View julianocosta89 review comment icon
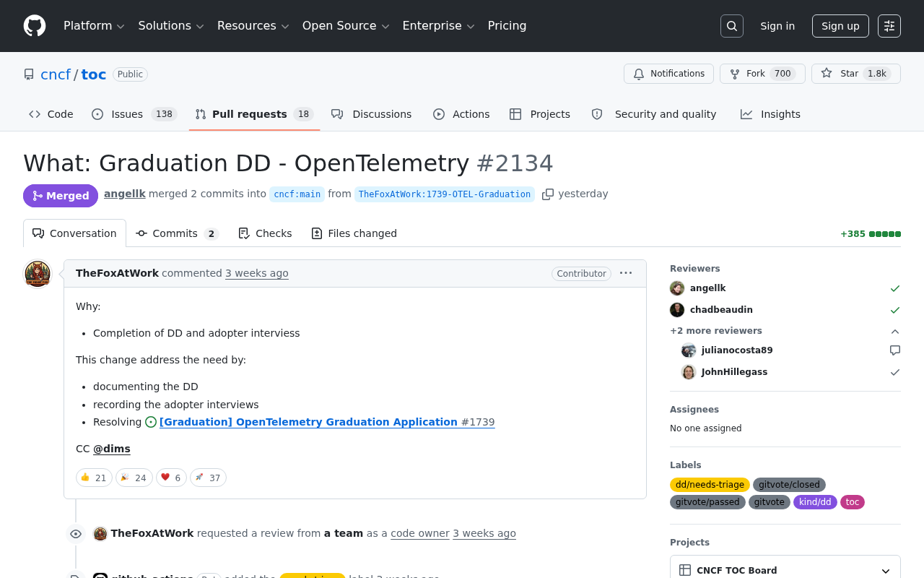 pos(895,350)
